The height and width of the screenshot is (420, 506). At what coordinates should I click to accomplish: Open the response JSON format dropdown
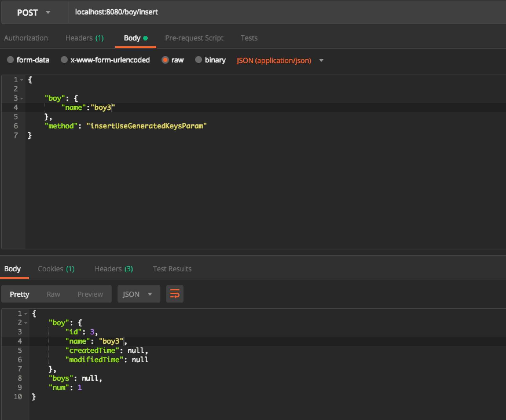point(139,294)
